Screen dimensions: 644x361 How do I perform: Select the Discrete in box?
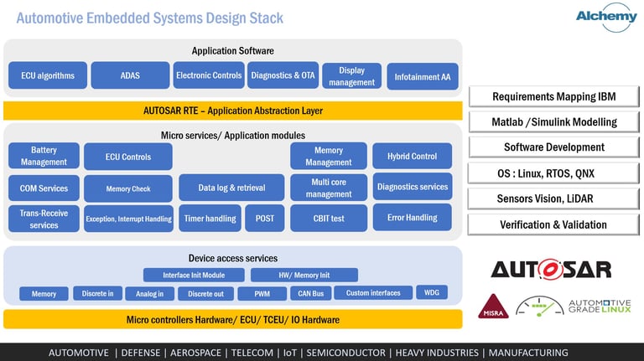click(x=97, y=293)
